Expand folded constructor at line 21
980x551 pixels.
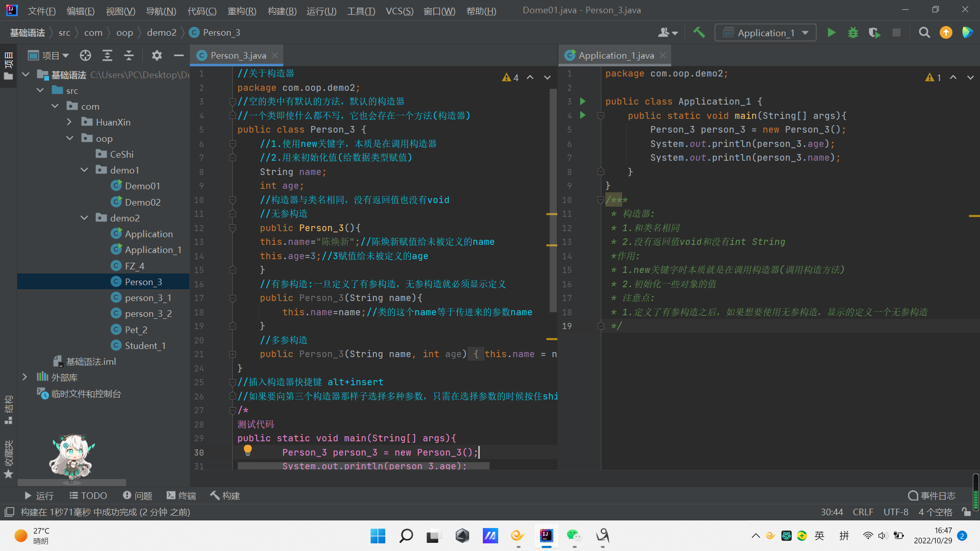pos(232,354)
